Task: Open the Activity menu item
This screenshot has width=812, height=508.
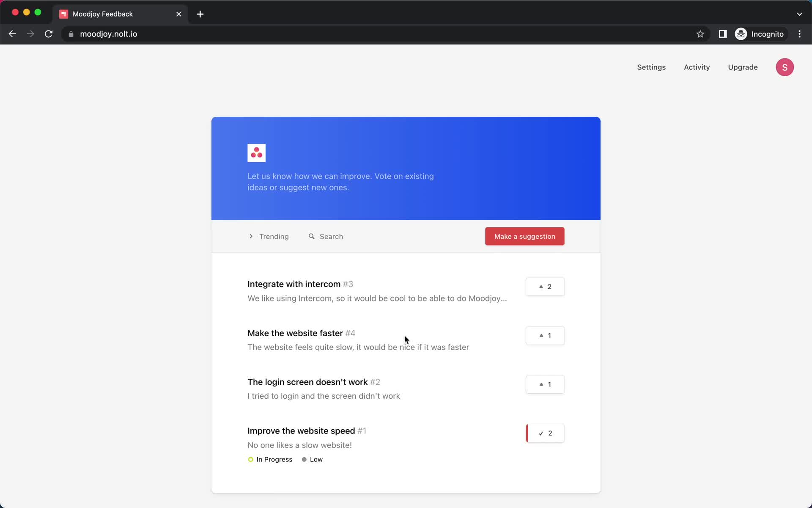Action: point(697,67)
